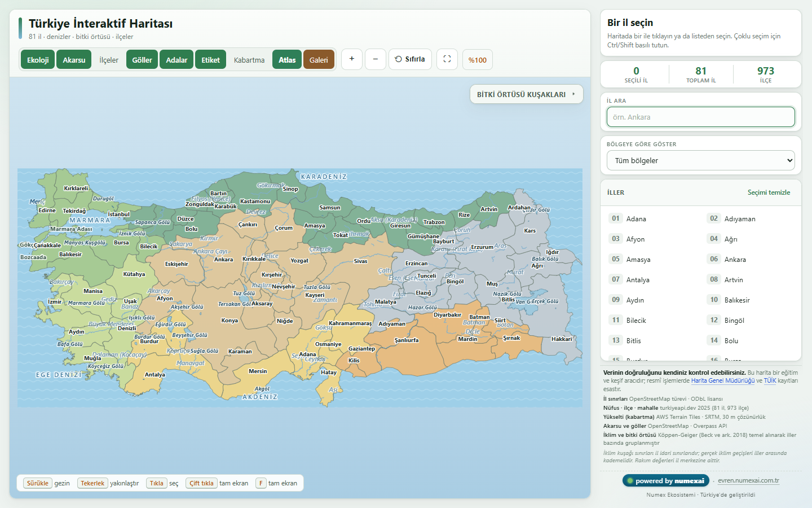This screenshot has height=508, width=812.
Task: Click the Seçimi temizle link
Action: 769,192
